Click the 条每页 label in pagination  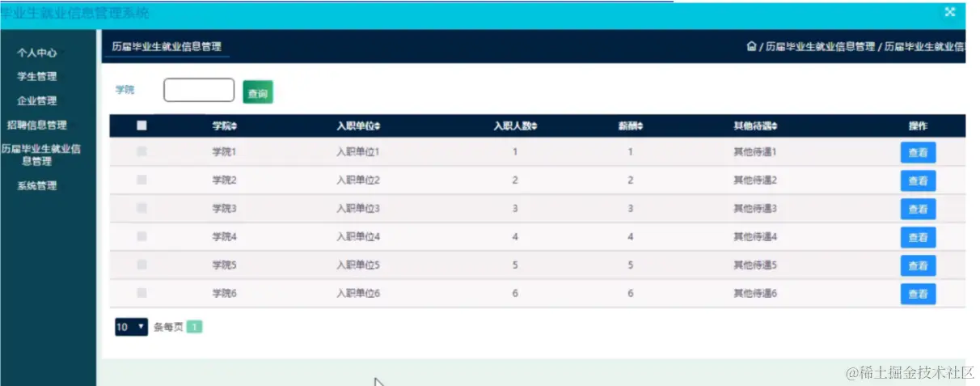tap(168, 327)
